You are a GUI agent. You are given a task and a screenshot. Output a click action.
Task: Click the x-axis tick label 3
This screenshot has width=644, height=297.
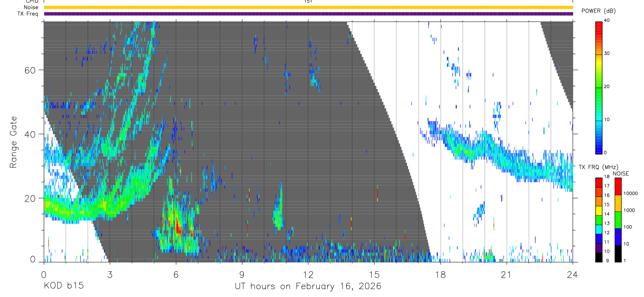[110, 274]
